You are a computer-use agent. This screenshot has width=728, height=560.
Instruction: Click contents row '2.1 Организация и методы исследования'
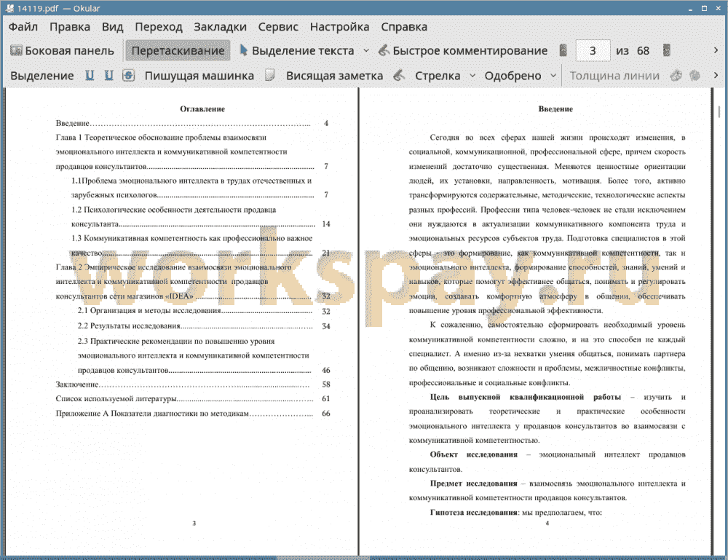204,311
